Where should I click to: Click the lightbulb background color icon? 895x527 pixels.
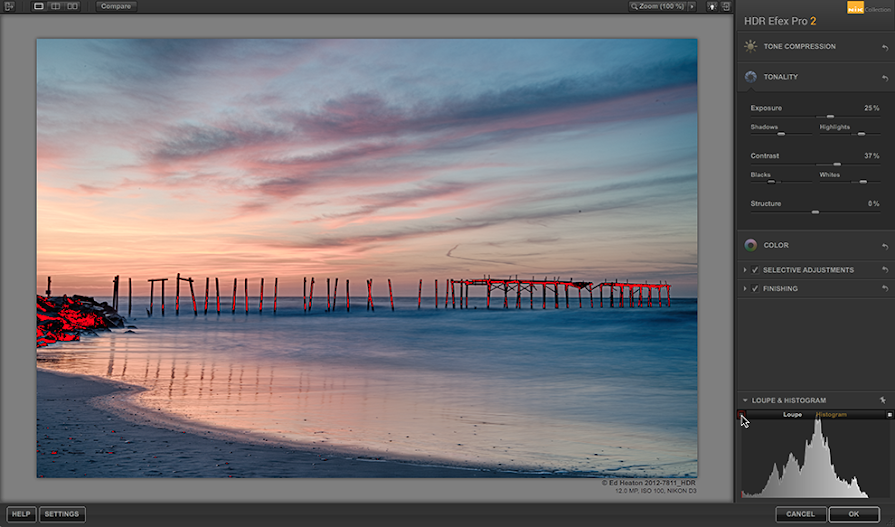(x=712, y=6)
